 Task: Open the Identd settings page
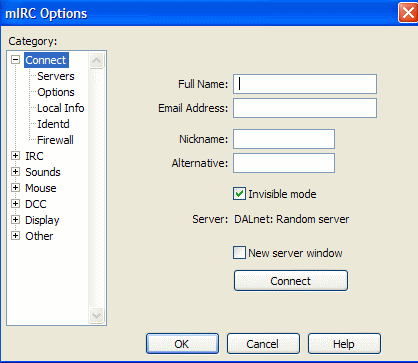point(53,124)
